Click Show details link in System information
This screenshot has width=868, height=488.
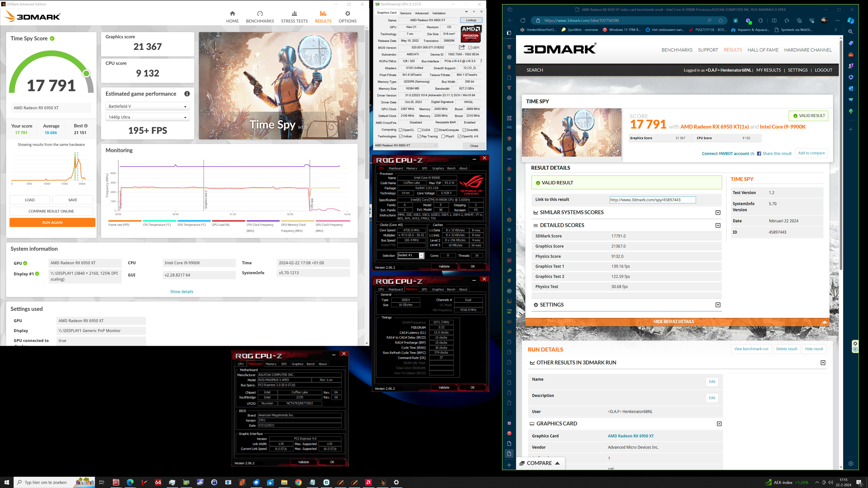click(x=182, y=292)
